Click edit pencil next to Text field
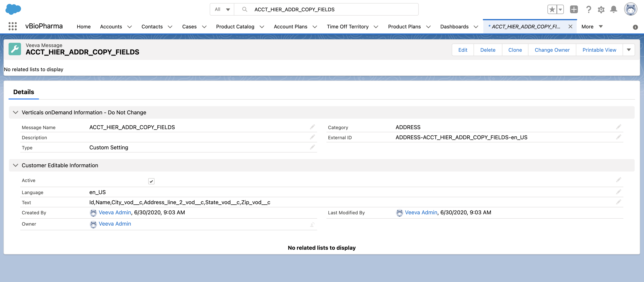The height and width of the screenshot is (282, 644). (x=619, y=202)
